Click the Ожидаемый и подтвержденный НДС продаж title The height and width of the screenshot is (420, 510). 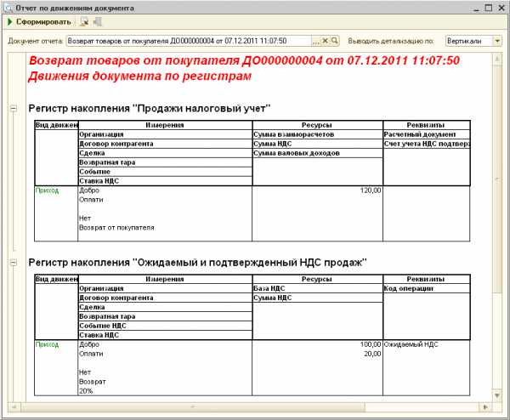[x=197, y=262]
